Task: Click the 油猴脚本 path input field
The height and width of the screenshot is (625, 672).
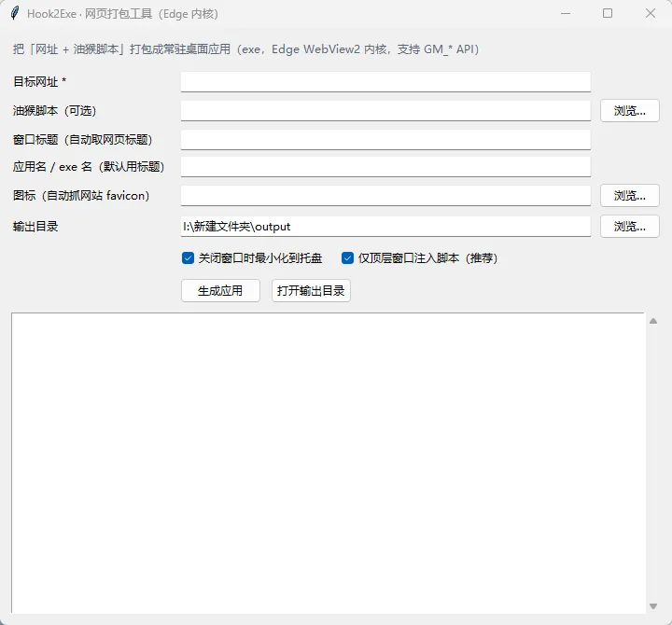Action: click(x=385, y=111)
